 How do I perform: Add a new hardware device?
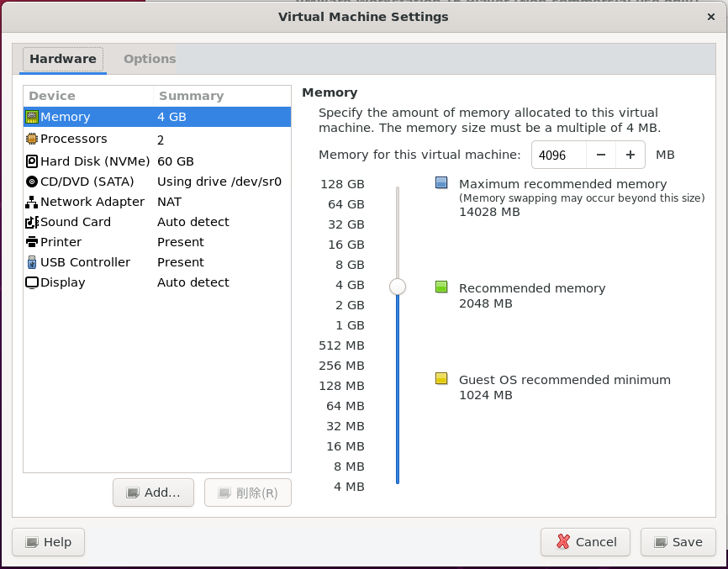point(153,493)
